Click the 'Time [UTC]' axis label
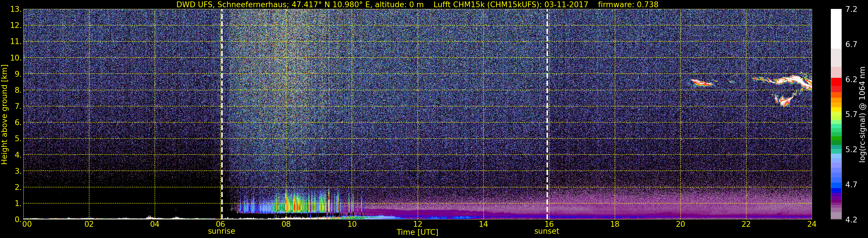The height and width of the screenshot is (238, 868). (x=417, y=232)
